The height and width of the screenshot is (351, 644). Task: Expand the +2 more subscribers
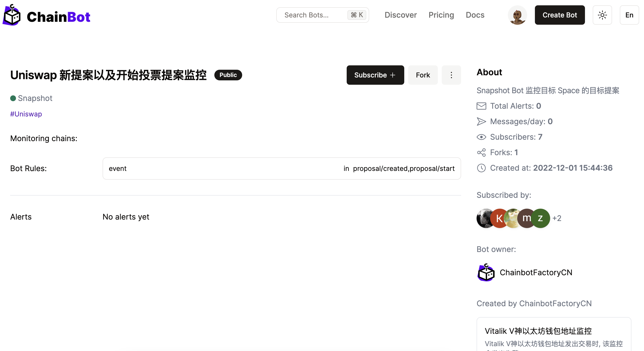point(556,218)
